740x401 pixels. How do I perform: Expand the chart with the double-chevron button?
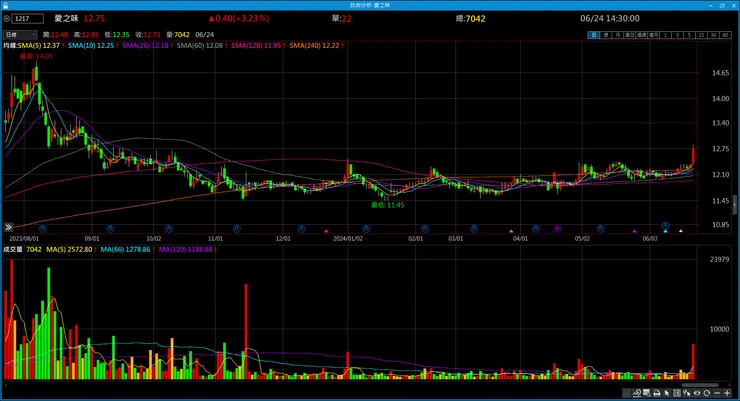[8, 227]
